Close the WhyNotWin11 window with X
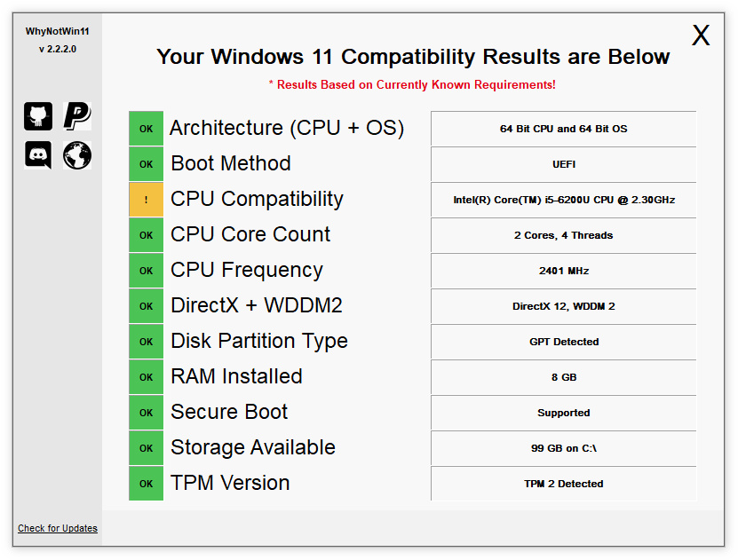Image resolution: width=738 pixels, height=560 pixels. click(701, 35)
